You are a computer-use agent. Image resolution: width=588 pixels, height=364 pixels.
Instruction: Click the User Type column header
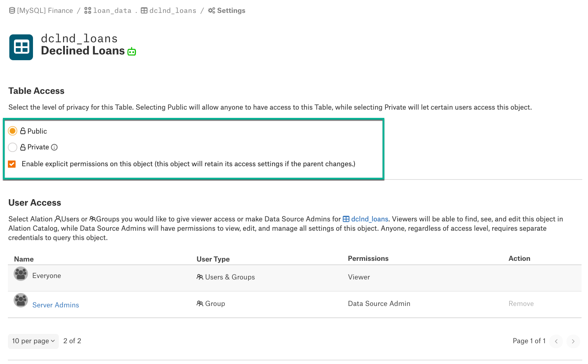click(x=213, y=259)
